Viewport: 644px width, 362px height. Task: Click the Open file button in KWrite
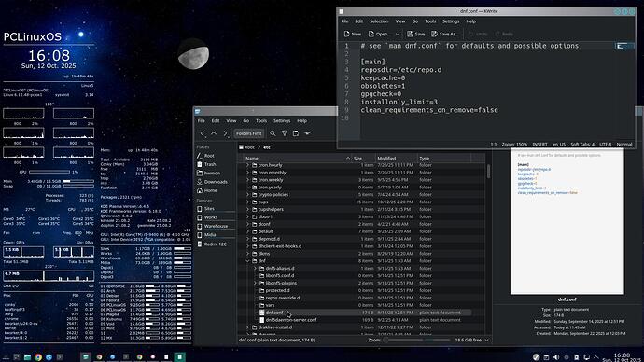click(380, 35)
